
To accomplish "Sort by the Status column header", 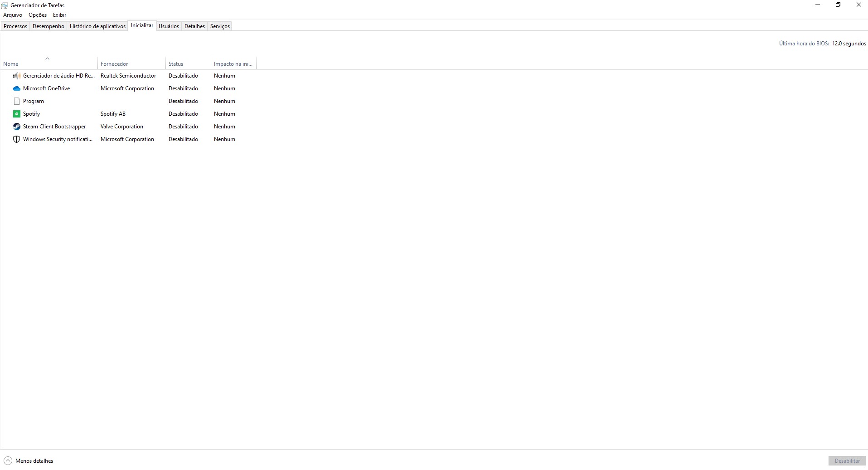I will (x=188, y=64).
